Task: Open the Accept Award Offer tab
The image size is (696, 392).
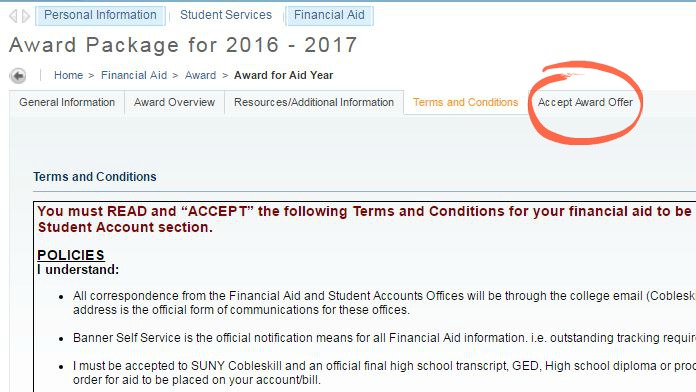Action: [x=585, y=103]
